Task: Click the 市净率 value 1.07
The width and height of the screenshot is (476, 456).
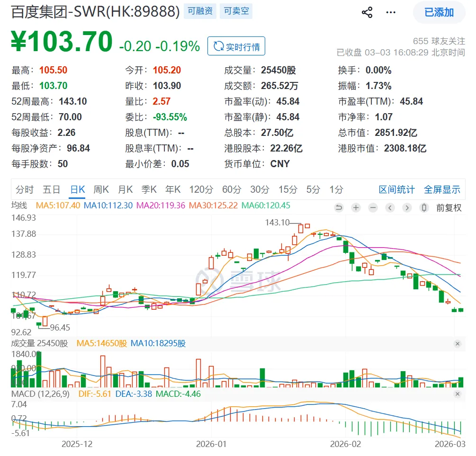Action: [x=384, y=117]
